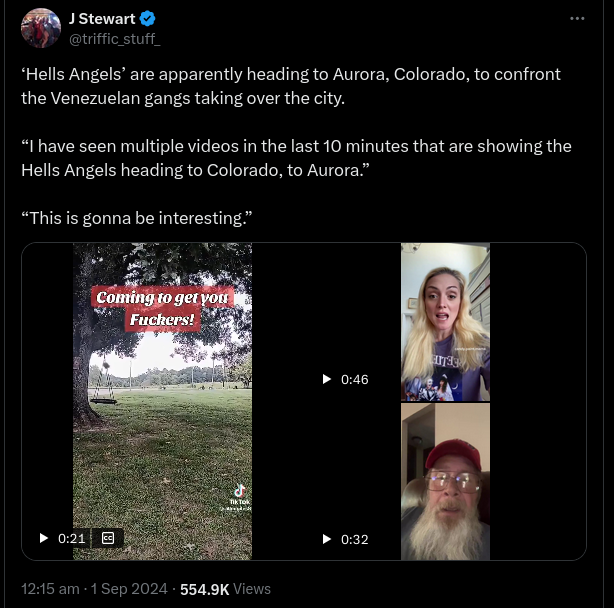Image resolution: width=614 pixels, height=608 pixels.
Task: Click the 0:46 duration label
Action: [355, 379]
